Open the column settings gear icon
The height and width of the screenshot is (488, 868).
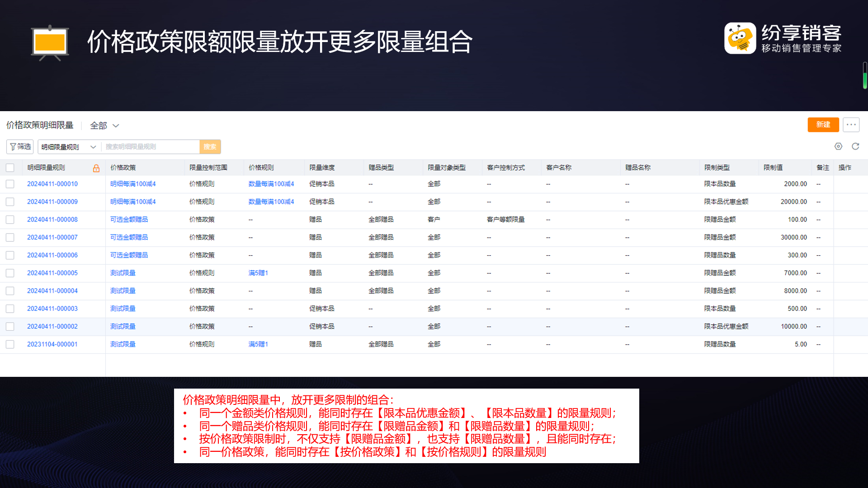tap(839, 146)
